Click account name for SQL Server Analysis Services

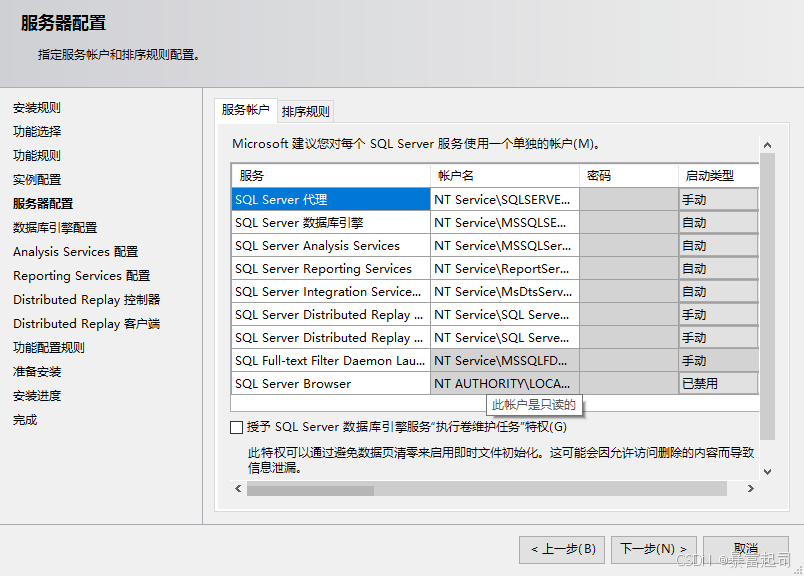pos(504,245)
